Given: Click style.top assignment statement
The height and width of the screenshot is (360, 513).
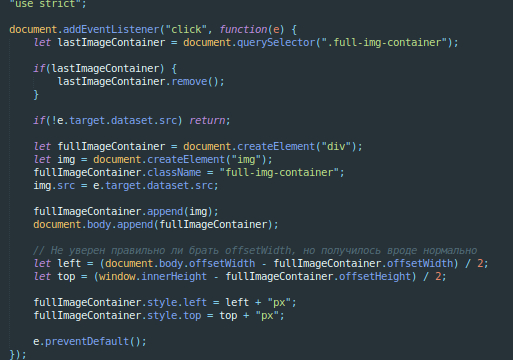Looking at the screenshot, I should click(159, 316).
